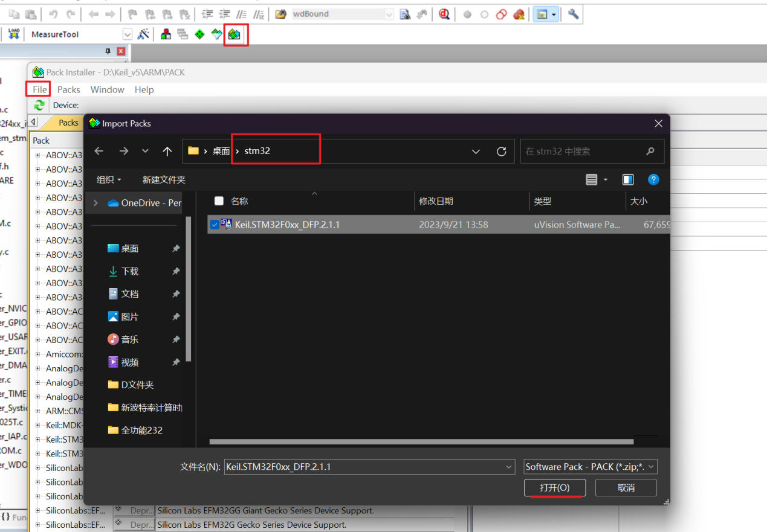Open the Window layout dropdown arrow
The height and width of the screenshot is (532, 767).
pyautogui.click(x=554, y=14)
